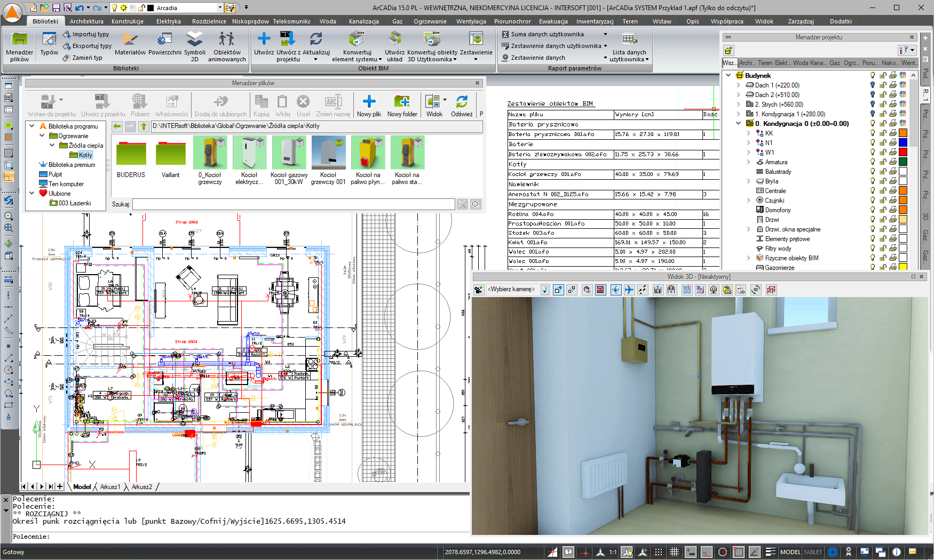
Task: Collapse Biblioteka programu in file manager
Action: [x=32, y=126]
